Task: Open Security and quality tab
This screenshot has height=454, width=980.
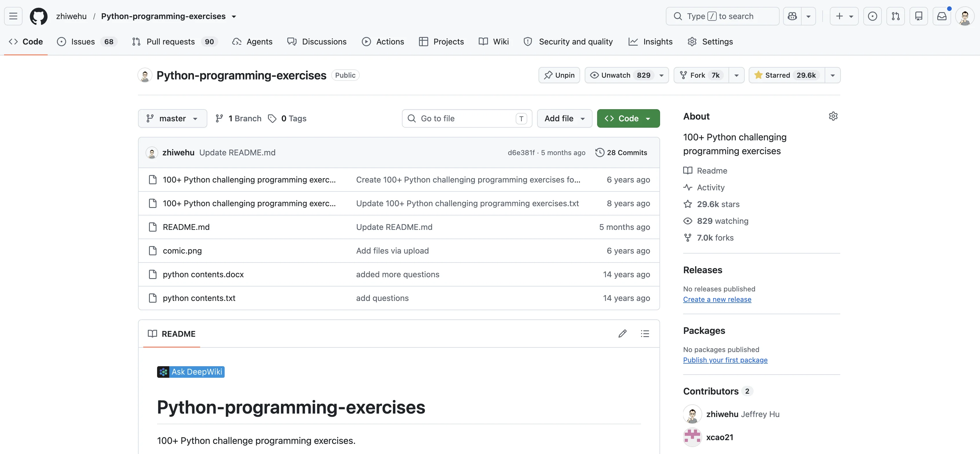Action: point(568,42)
